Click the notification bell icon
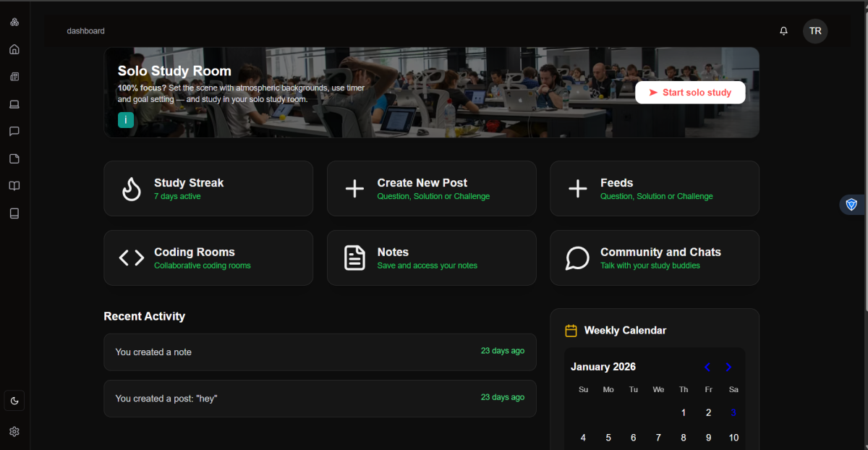This screenshot has width=868, height=450. click(x=783, y=31)
